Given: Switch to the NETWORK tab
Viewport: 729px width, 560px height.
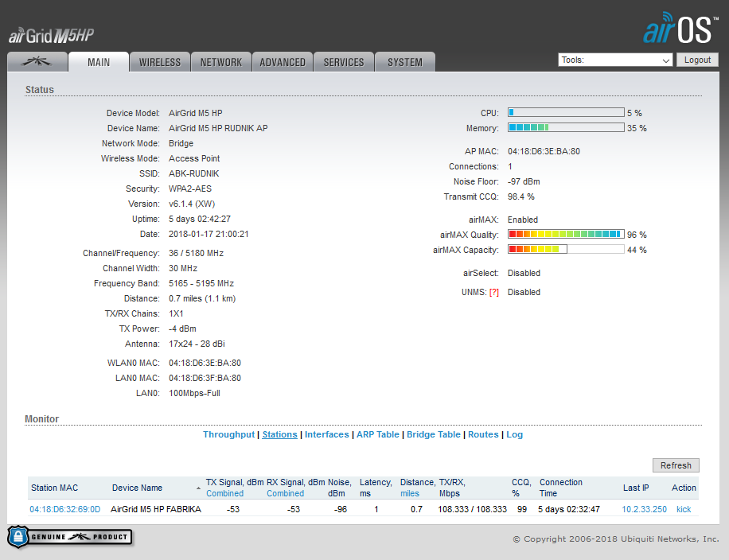Looking at the screenshot, I should pyautogui.click(x=221, y=62).
